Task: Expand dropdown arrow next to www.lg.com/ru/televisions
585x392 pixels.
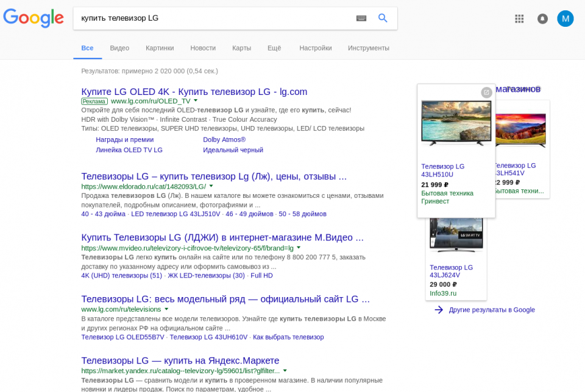Action: (166, 309)
